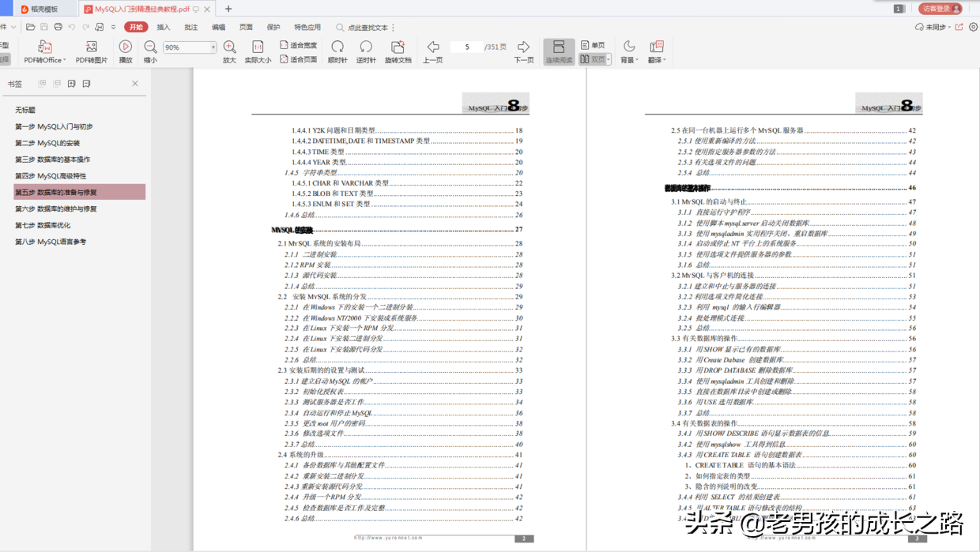Toggle 连续阅读 continuous reading mode
Image resolution: width=980 pixels, height=552 pixels.
tap(559, 52)
